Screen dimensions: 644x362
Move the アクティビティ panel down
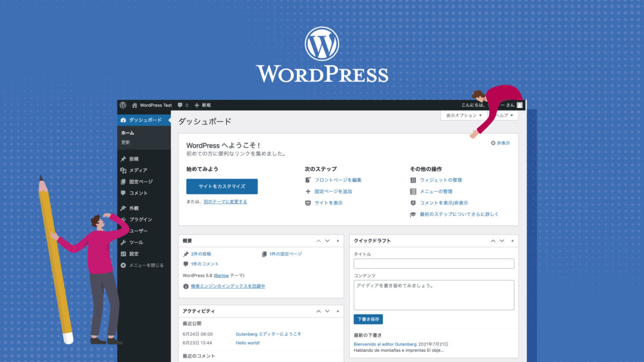coord(327,311)
